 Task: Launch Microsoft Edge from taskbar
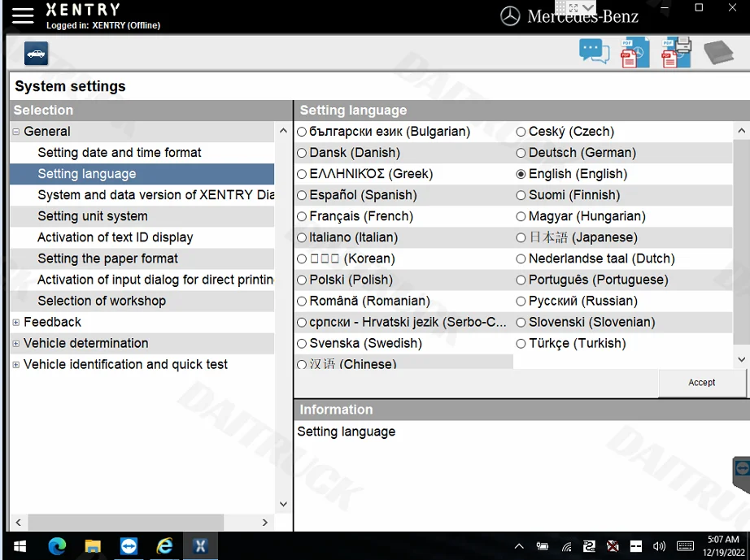coord(57,546)
